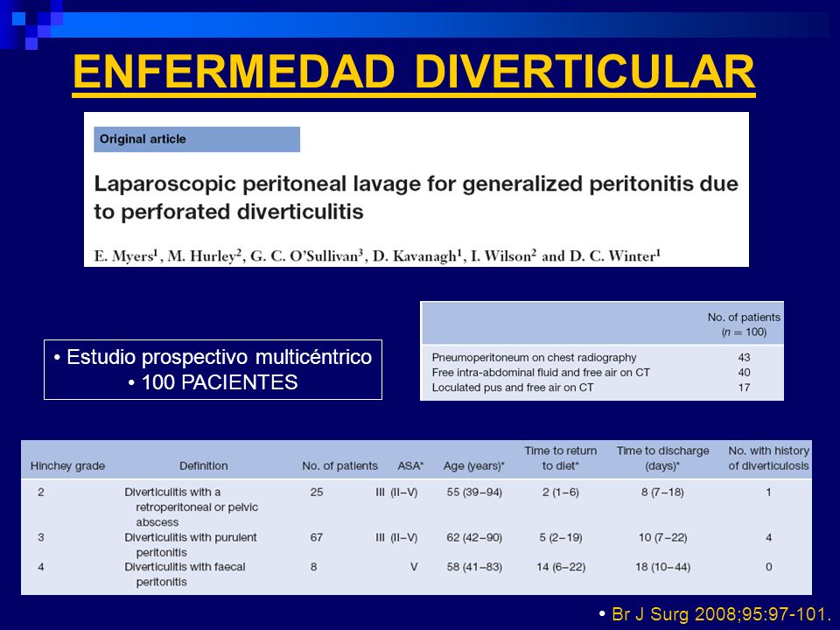Click age value '62 (42–90)'
840x630 pixels.
(474, 537)
